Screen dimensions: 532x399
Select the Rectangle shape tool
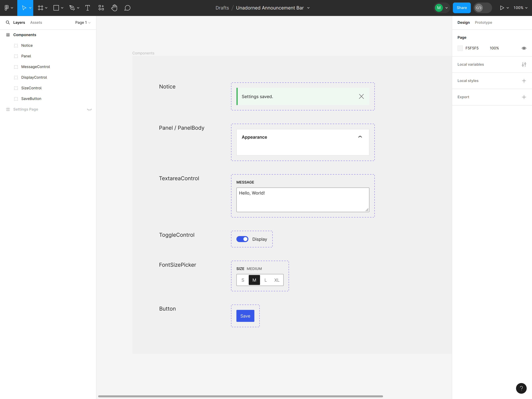pos(56,8)
